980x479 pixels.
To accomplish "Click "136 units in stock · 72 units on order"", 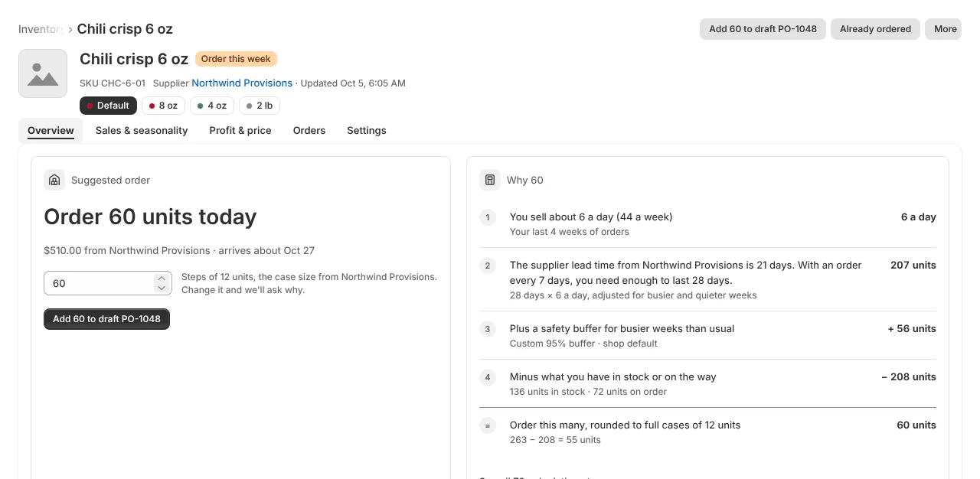I will pos(588,392).
